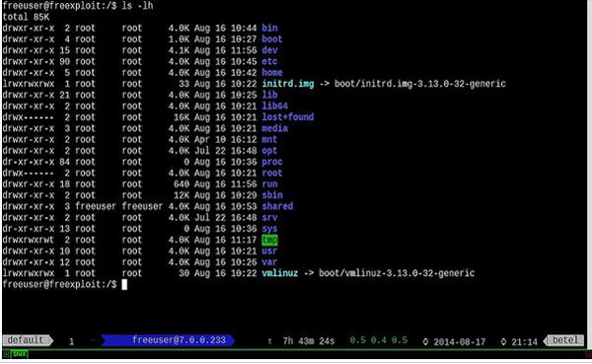Click the 4.1K size on dev row

179,50
